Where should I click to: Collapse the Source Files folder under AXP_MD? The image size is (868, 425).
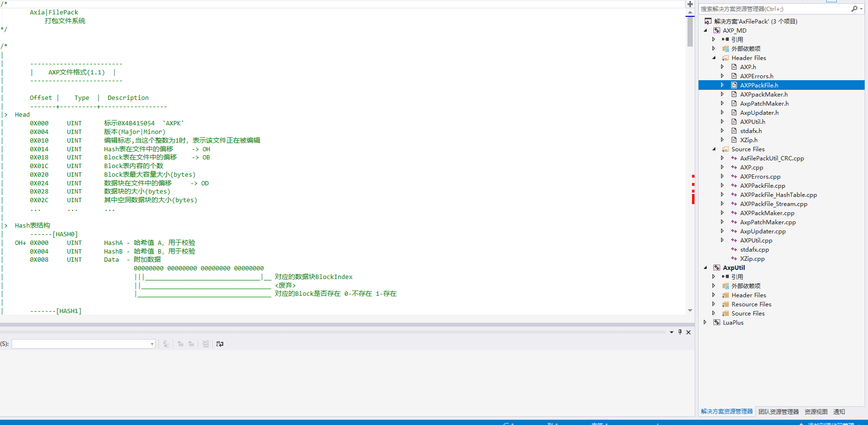(x=714, y=149)
